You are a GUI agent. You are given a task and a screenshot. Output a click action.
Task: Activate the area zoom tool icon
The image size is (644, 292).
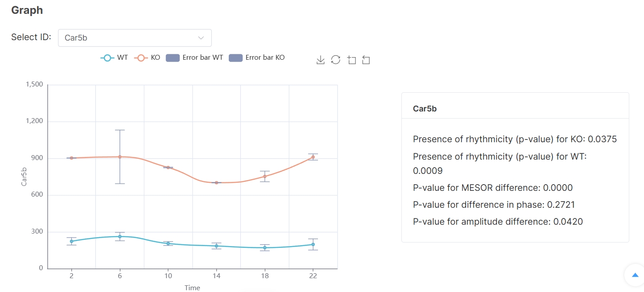click(x=351, y=60)
